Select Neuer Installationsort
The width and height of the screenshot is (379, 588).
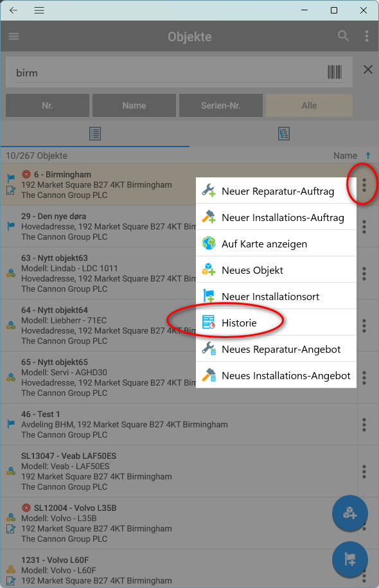(x=276, y=296)
